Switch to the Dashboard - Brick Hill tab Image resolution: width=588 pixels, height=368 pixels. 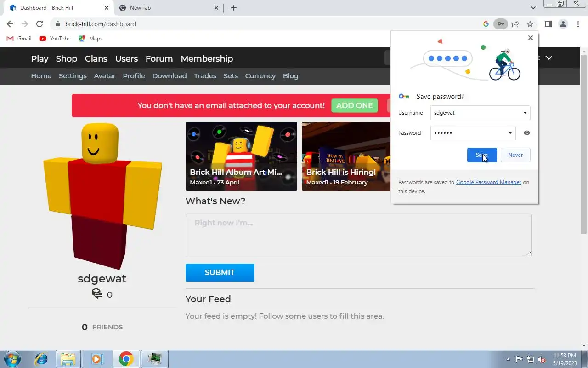(59, 8)
